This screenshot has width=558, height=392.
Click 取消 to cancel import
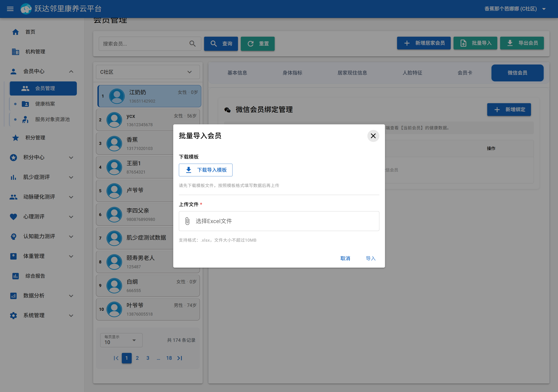(345, 258)
